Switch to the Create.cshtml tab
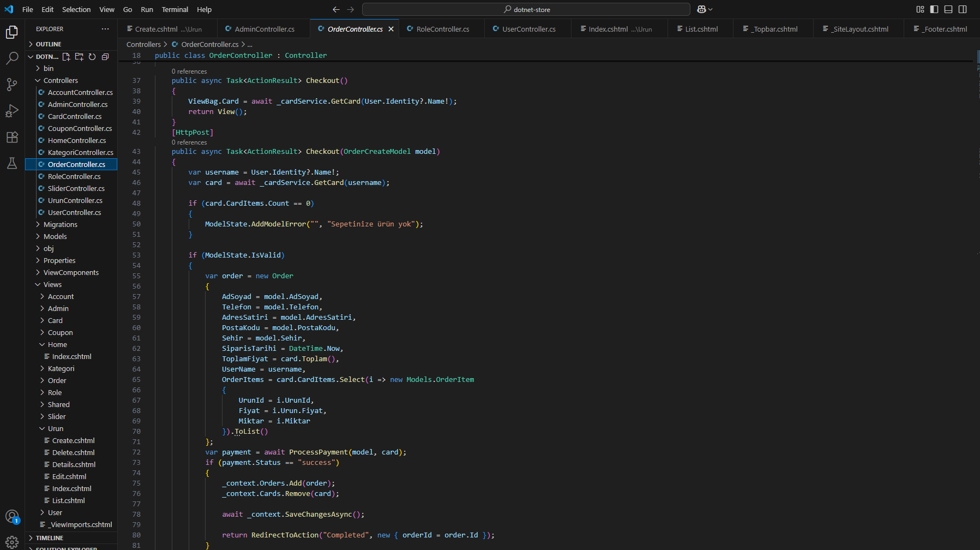The width and height of the screenshot is (980, 550). point(167,29)
